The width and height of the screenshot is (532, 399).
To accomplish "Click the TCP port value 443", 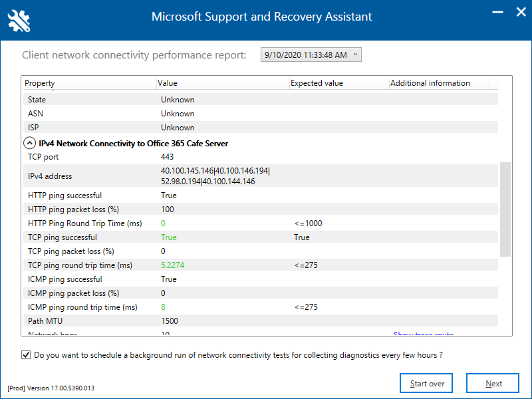I will click(168, 157).
